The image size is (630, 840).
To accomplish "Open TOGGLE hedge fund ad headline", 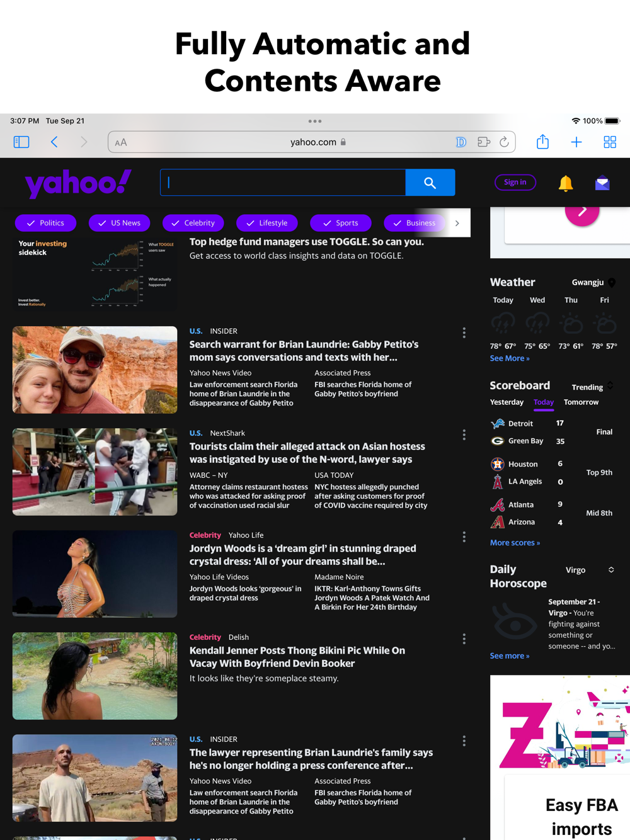I will tap(307, 242).
